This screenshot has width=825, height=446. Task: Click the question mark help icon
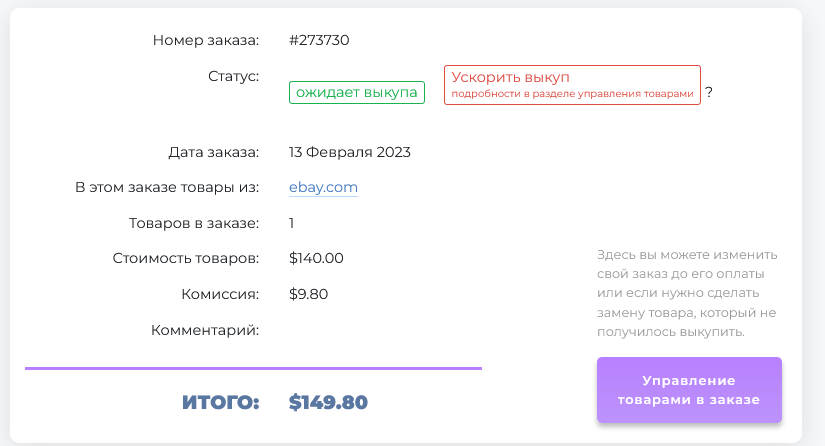pos(709,92)
